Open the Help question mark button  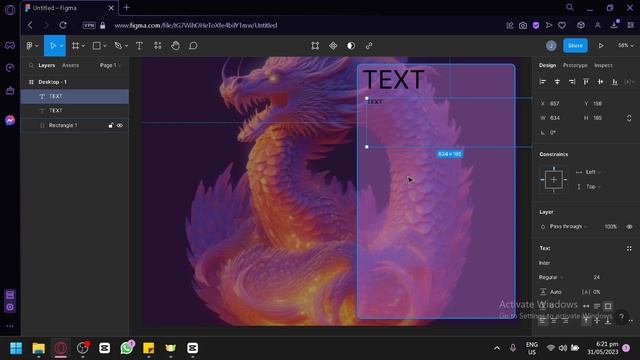point(621,316)
